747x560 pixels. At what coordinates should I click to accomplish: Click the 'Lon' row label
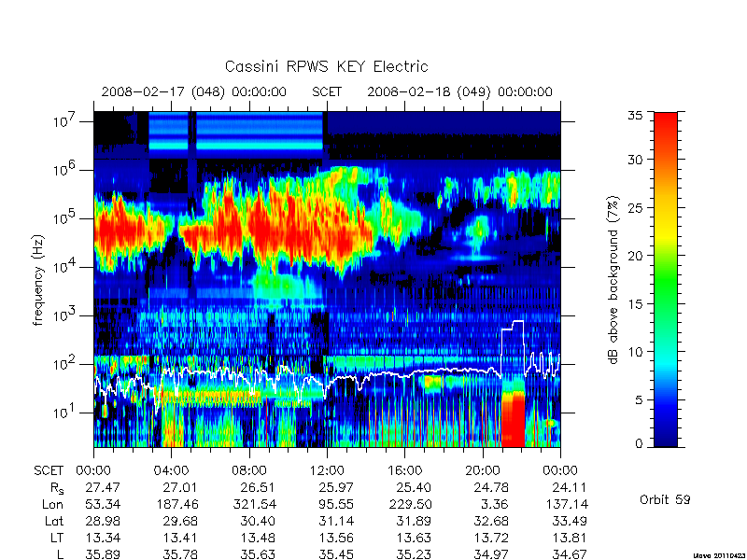(53, 504)
